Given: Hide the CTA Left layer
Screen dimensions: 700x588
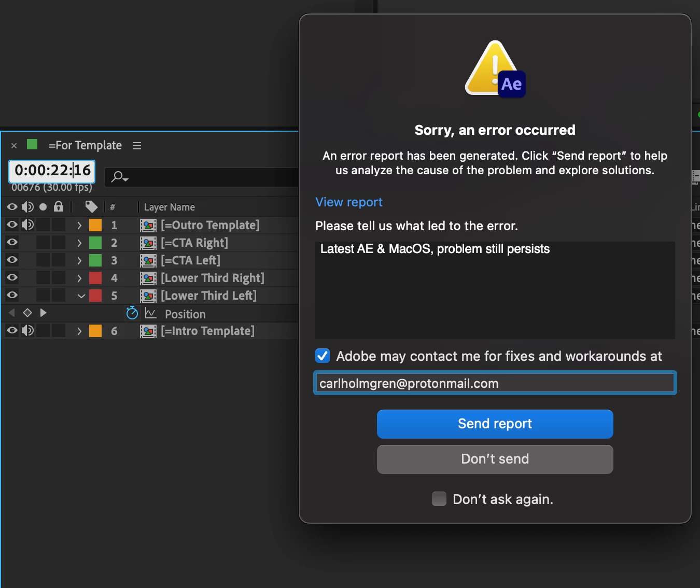Looking at the screenshot, I should pyautogui.click(x=12, y=260).
